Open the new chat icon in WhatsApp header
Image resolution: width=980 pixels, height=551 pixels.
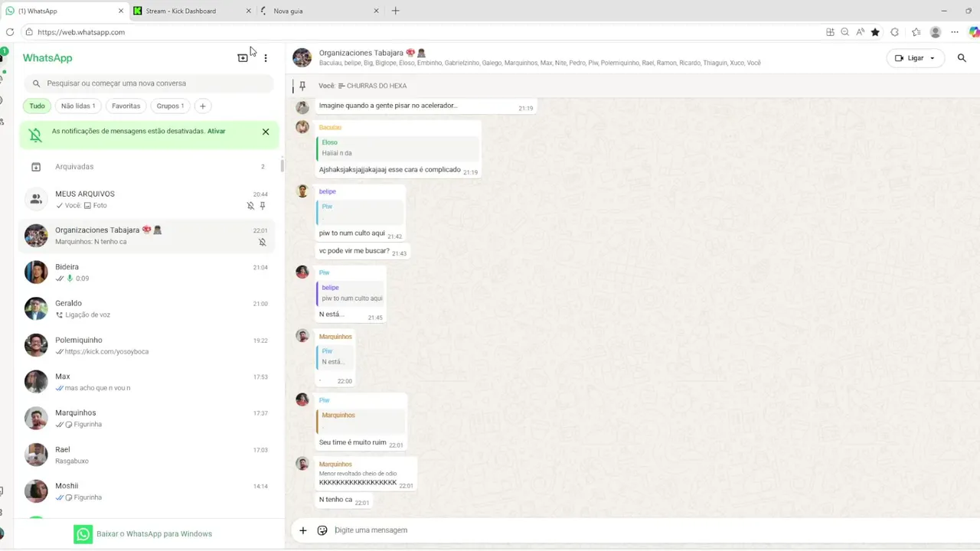(x=243, y=58)
